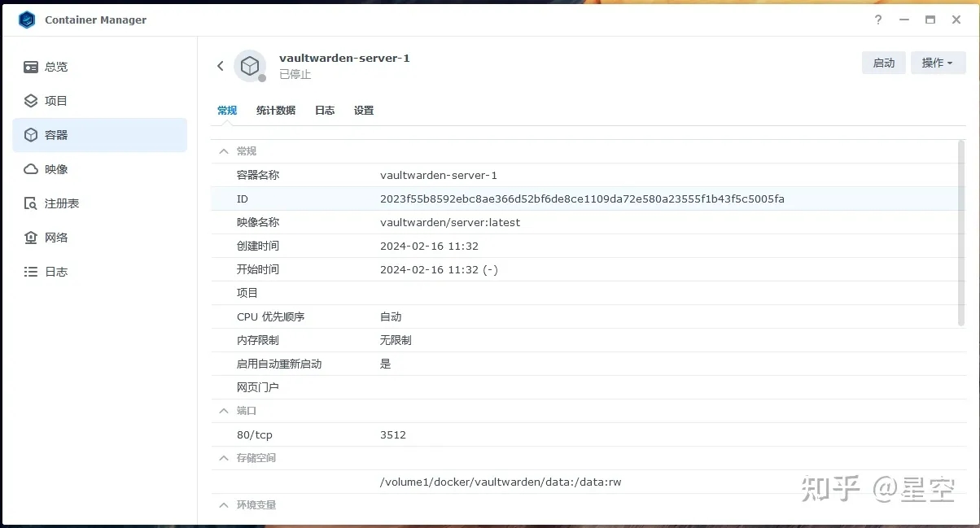Collapse the 常规 general section
Image resolution: width=980 pixels, height=528 pixels.
223,151
